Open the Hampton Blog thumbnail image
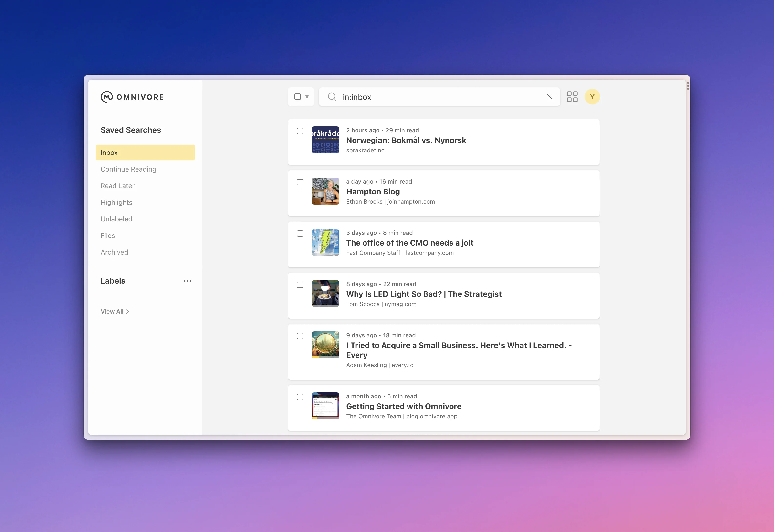Viewport: 774px width, 532px height. click(325, 191)
